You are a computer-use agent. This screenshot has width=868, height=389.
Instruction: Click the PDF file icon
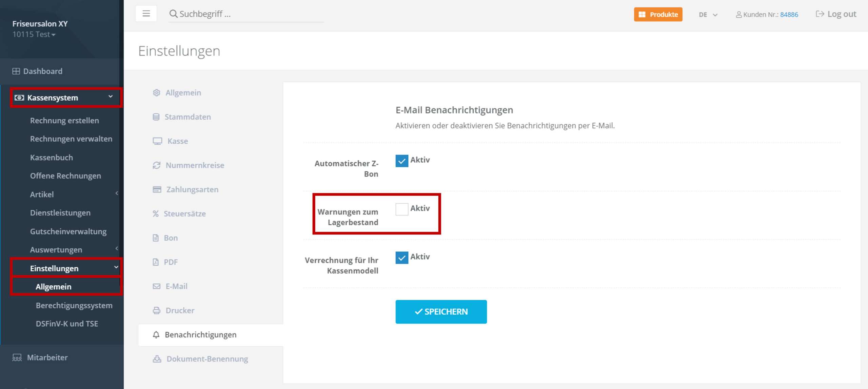156,262
